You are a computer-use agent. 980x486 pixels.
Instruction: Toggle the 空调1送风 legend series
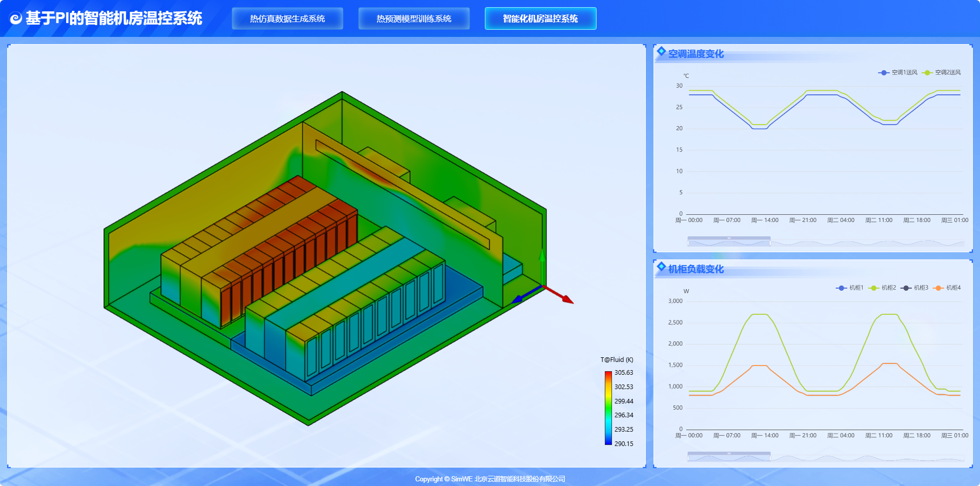(897, 73)
